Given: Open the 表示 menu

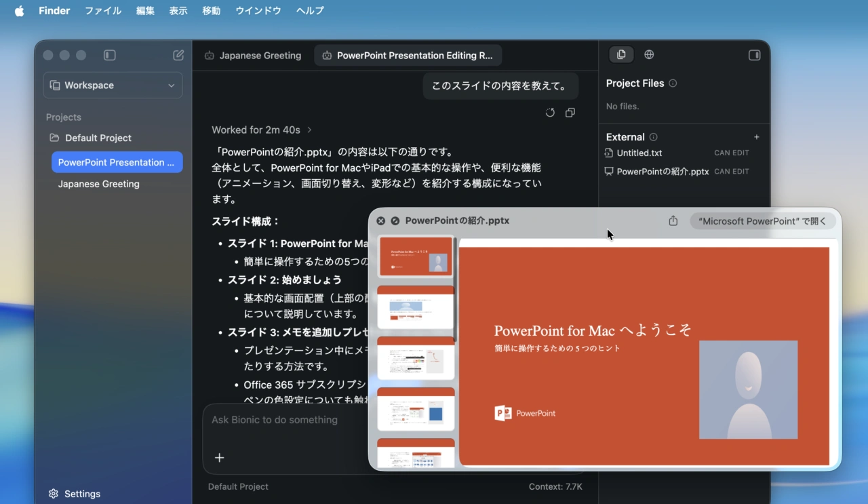Looking at the screenshot, I should tap(178, 11).
